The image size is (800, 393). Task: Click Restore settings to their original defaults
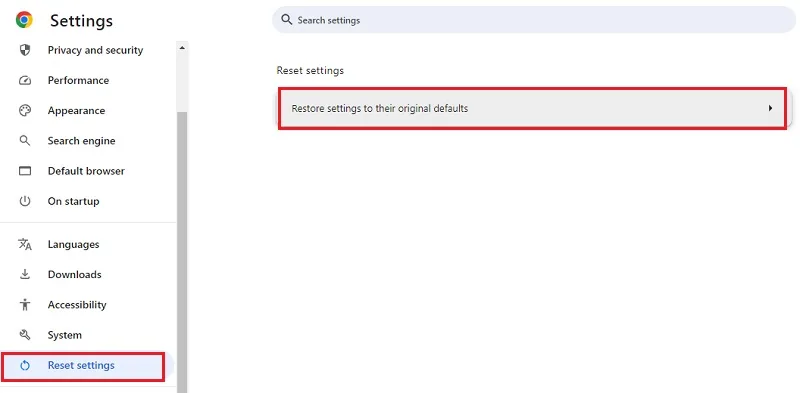532,108
